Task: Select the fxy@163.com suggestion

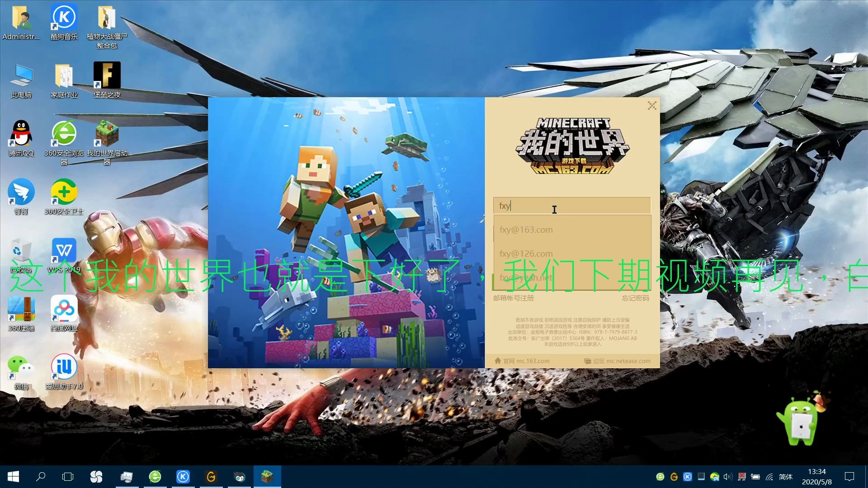Action: [x=572, y=230]
